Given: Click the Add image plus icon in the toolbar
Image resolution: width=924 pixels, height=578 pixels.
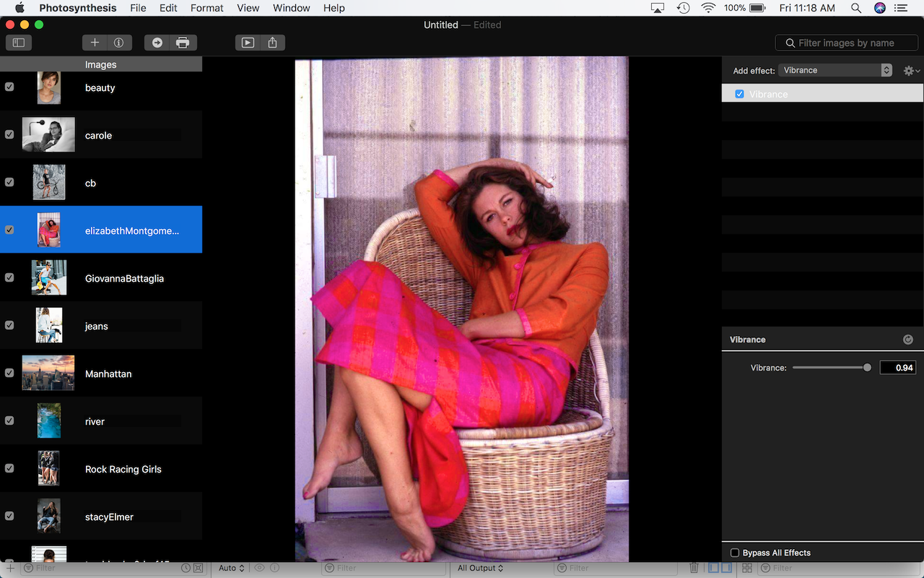Looking at the screenshot, I should tap(95, 43).
